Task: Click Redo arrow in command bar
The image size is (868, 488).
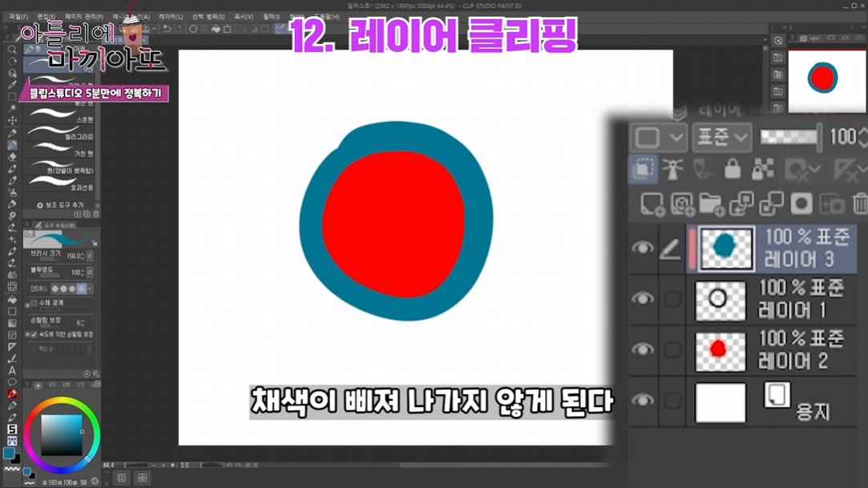Action: click(x=178, y=29)
